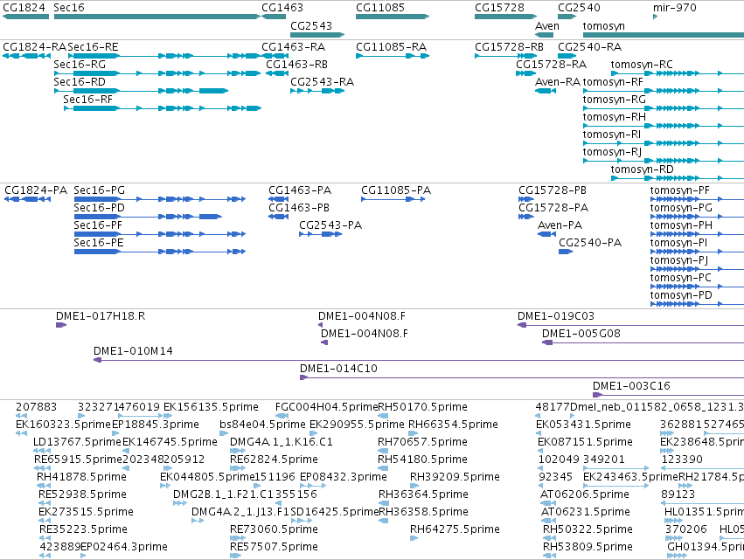
Task: Select the DMG4A.1_1.K16.C1 EST
Action: coord(238,451)
